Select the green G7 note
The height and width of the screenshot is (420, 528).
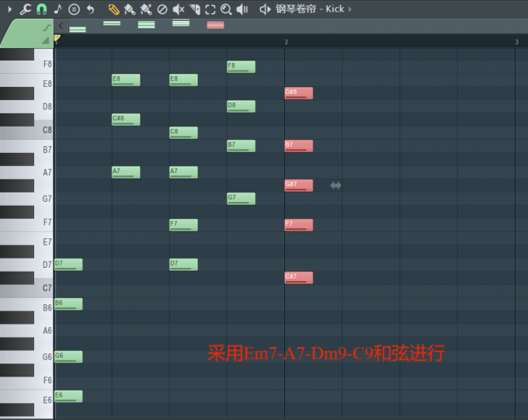tap(241, 199)
